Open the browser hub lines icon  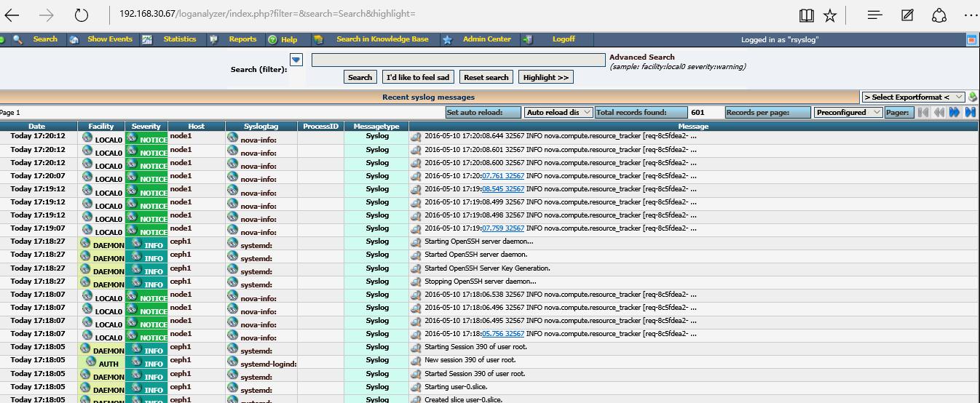click(875, 15)
